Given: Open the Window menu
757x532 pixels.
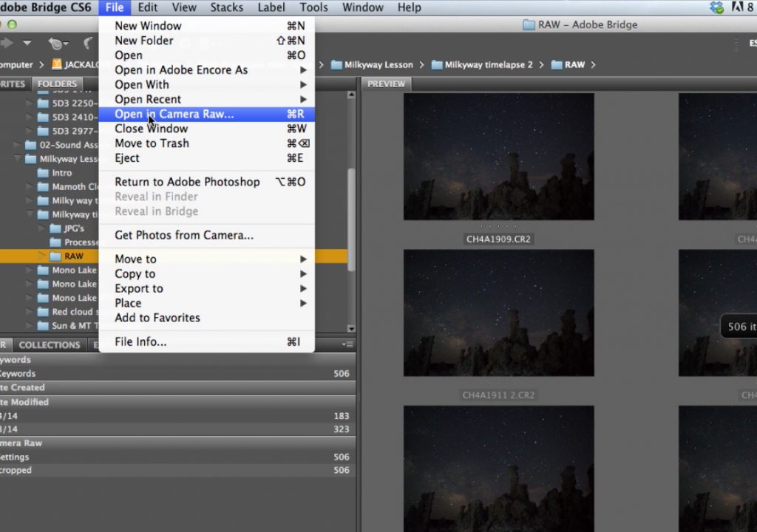Looking at the screenshot, I should [362, 7].
